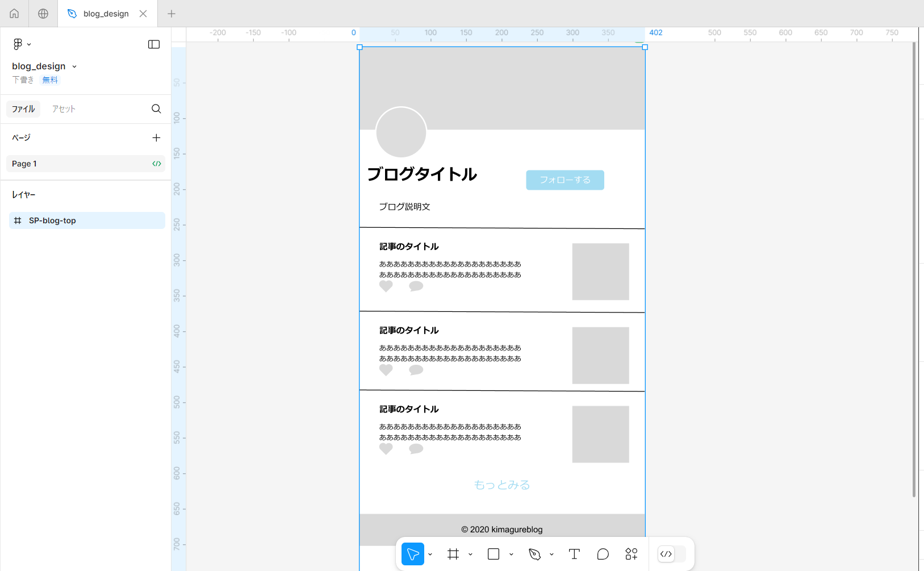Click the top-right selection handle of frame
The height and width of the screenshot is (571, 924).
point(645,47)
